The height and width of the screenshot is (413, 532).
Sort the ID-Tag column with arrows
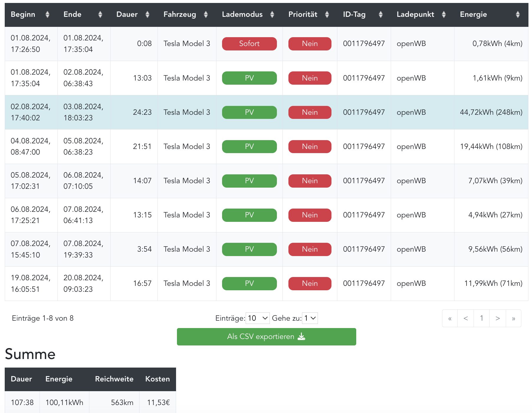point(381,14)
